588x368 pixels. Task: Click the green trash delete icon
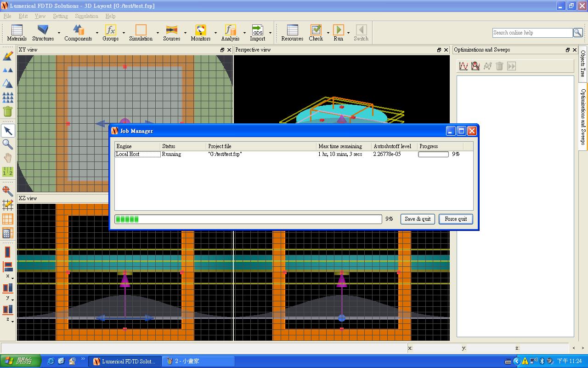click(8, 111)
